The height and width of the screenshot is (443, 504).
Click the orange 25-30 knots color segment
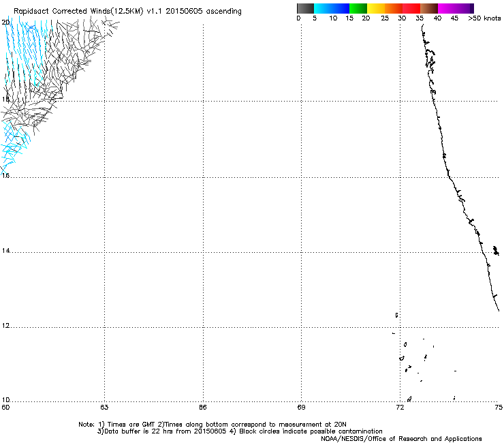click(394, 8)
